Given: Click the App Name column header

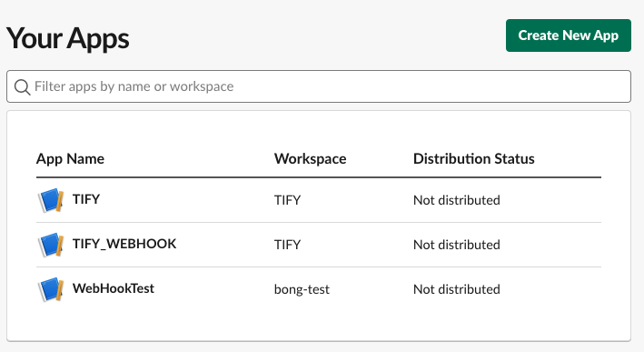Looking at the screenshot, I should [x=70, y=159].
